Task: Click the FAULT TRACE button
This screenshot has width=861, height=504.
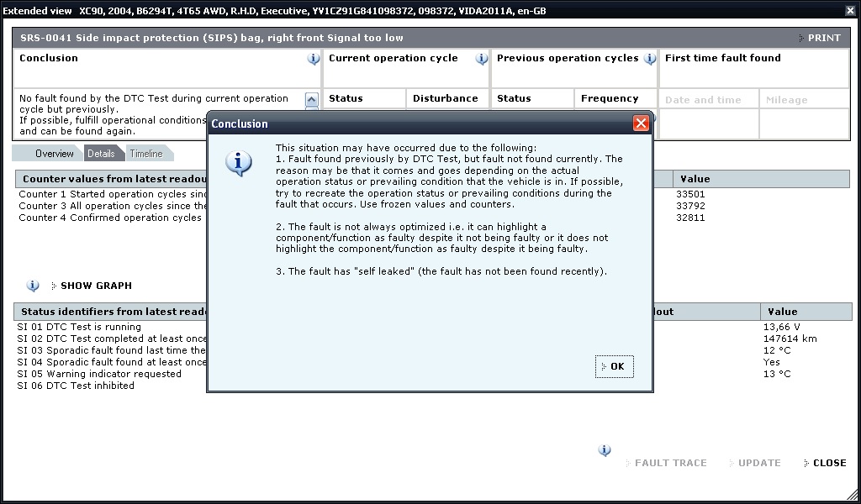Action: click(x=669, y=463)
